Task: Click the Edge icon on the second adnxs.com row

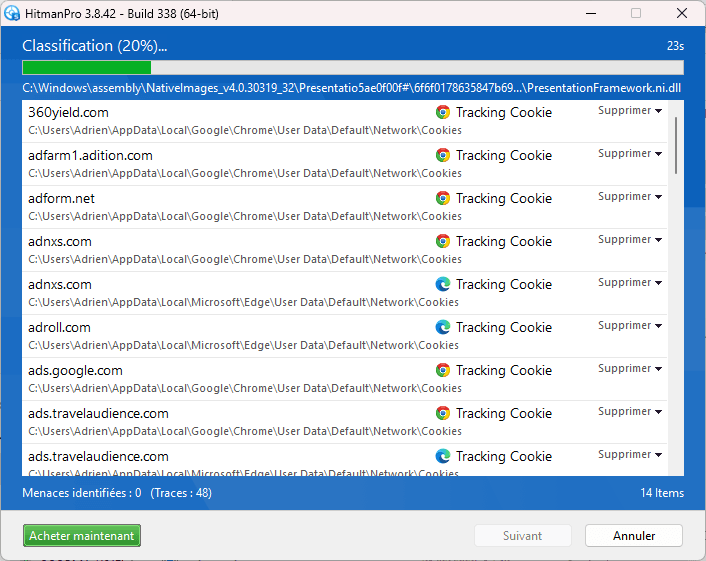Action: pyautogui.click(x=443, y=284)
